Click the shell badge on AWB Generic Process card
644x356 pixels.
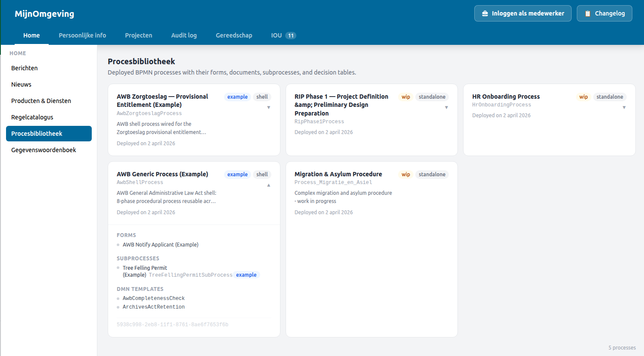pyautogui.click(x=262, y=174)
